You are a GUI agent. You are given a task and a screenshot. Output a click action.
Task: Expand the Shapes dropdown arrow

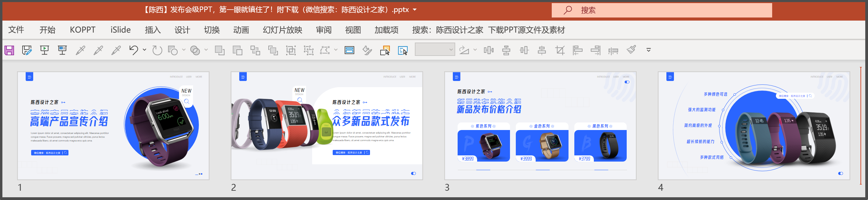(x=184, y=50)
